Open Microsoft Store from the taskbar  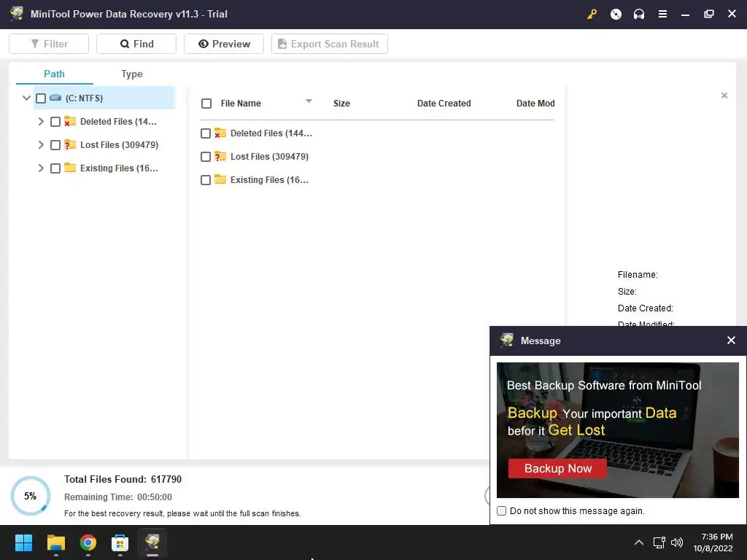coord(120,542)
